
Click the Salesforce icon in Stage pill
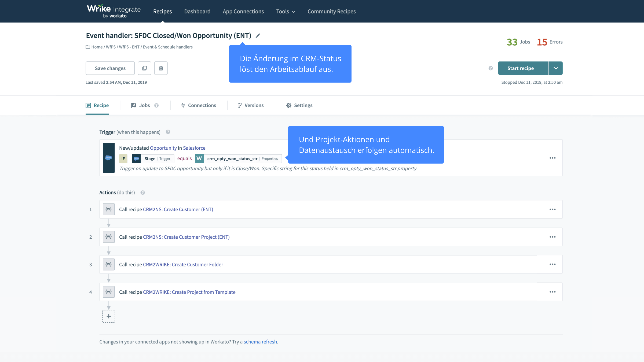click(x=136, y=158)
